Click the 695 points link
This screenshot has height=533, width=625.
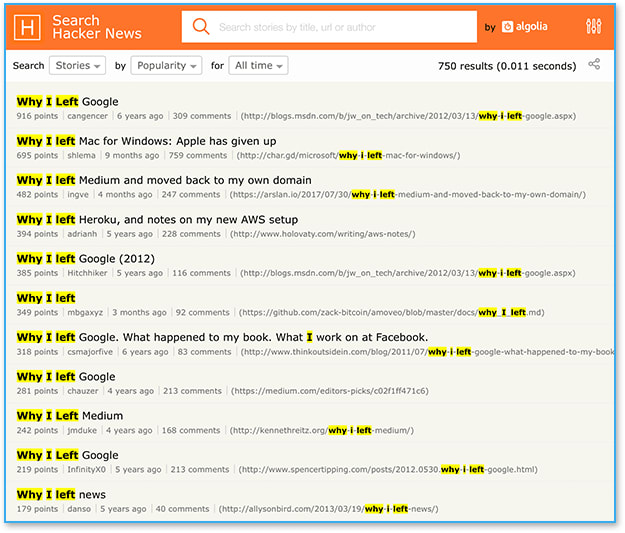[x=37, y=155]
